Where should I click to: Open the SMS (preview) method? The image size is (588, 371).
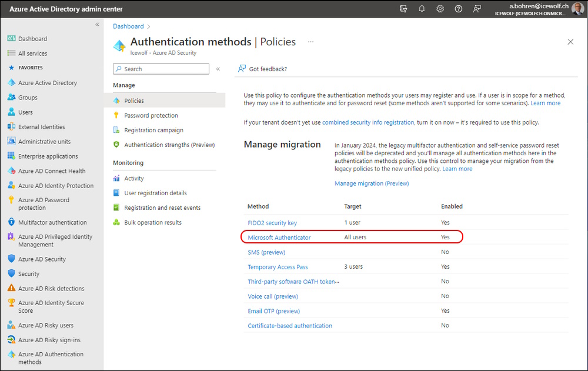coord(266,252)
